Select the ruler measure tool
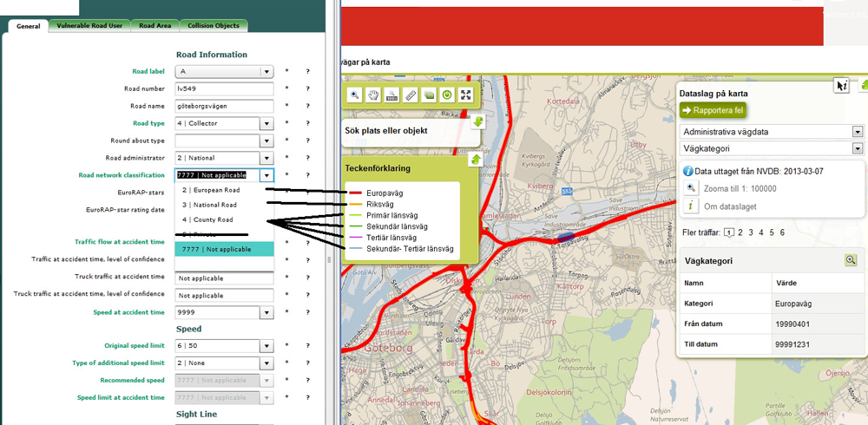 [411, 95]
